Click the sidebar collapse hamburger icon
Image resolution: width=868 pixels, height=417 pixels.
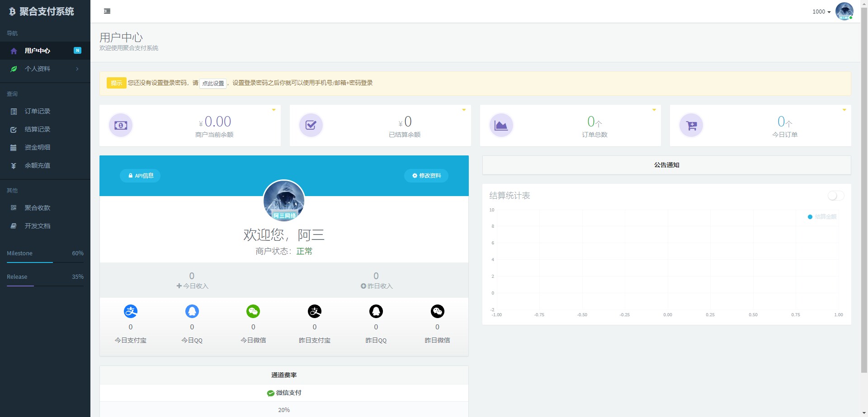[107, 11]
